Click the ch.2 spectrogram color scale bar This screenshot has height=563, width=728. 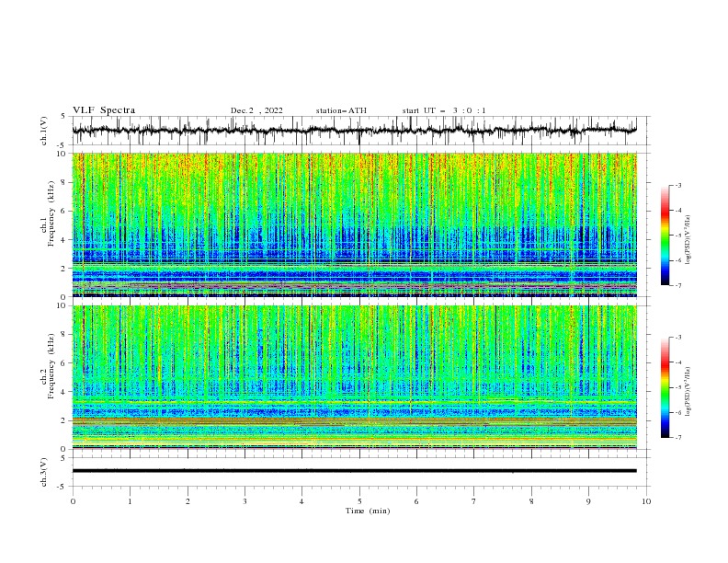click(665, 387)
